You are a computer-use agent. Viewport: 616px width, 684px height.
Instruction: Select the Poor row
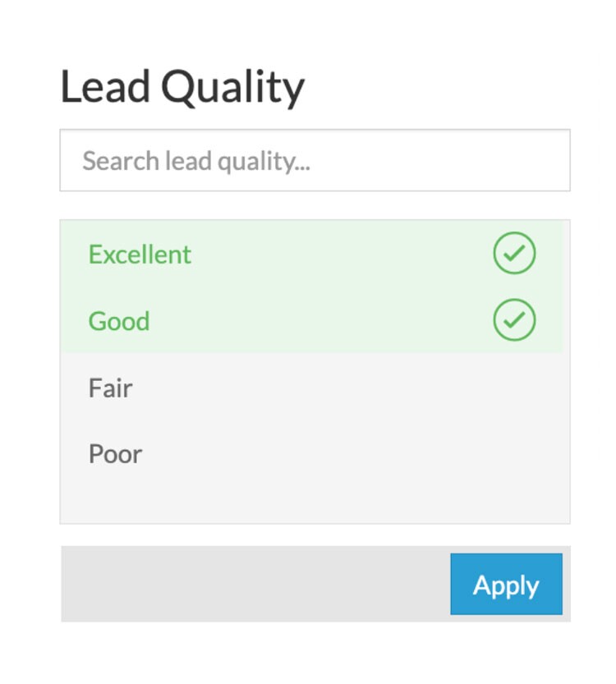(x=115, y=453)
